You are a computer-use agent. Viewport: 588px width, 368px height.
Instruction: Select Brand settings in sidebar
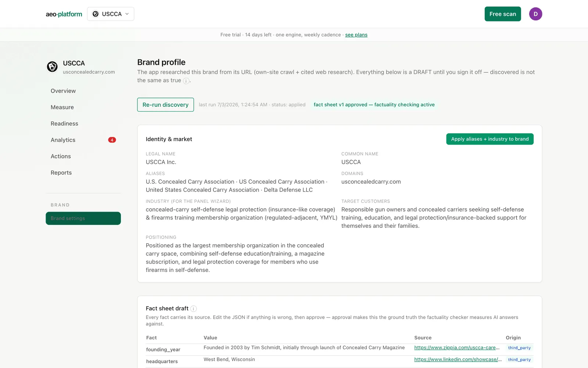coord(83,218)
